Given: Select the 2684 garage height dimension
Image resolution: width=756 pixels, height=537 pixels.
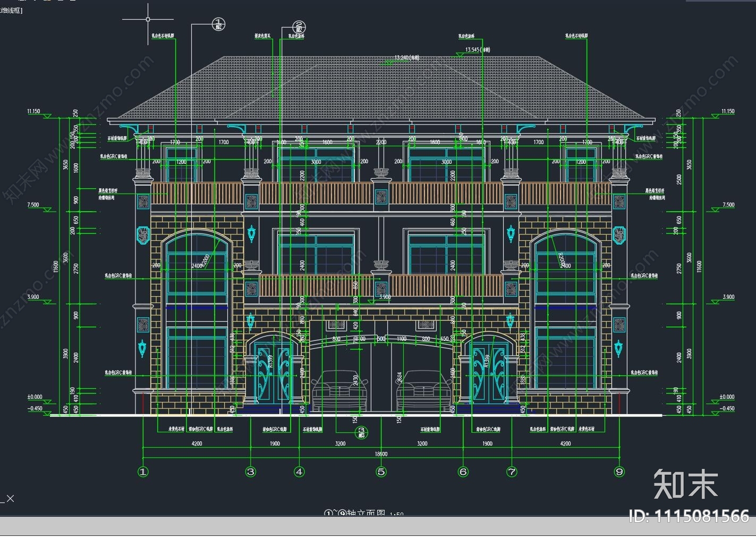Looking at the screenshot, I should [x=400, y=377].
